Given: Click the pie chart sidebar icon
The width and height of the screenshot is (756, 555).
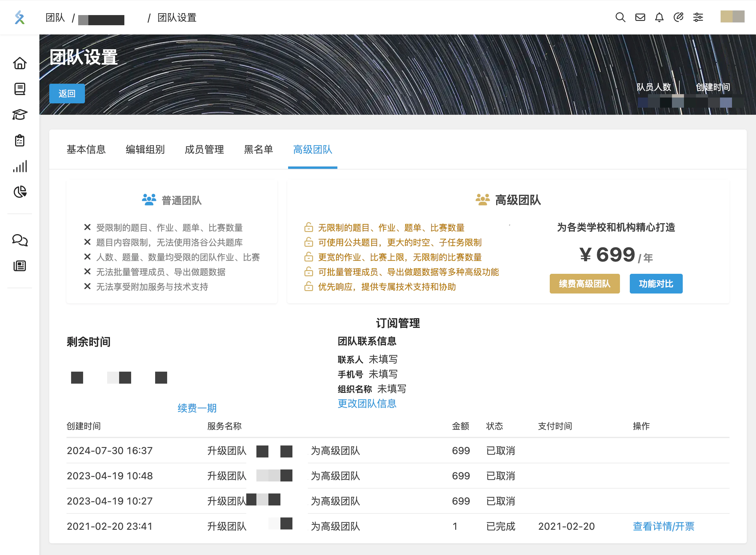Looking at the screenshot, I should pos(20,192).
